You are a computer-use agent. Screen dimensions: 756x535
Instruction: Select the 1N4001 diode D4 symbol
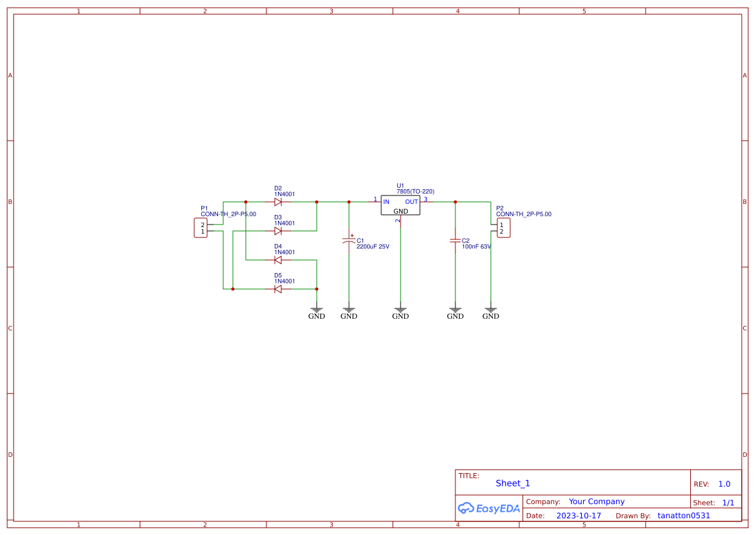tap(279, 259)
